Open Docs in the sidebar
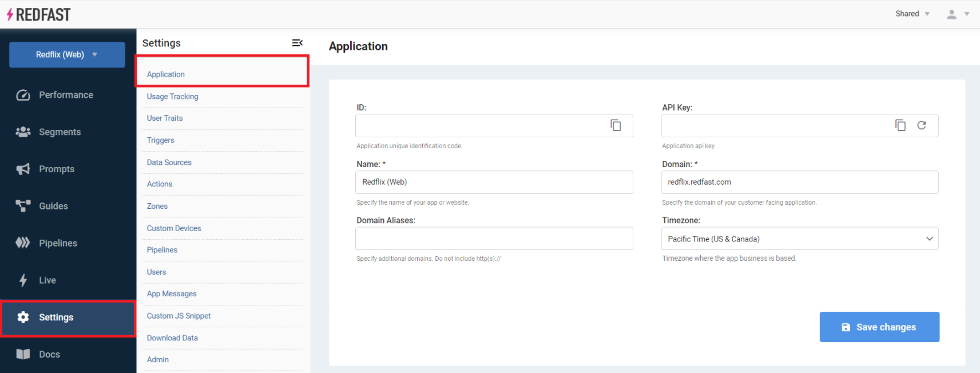The height and width of the screenshot is (373, 980). point(49,354)
